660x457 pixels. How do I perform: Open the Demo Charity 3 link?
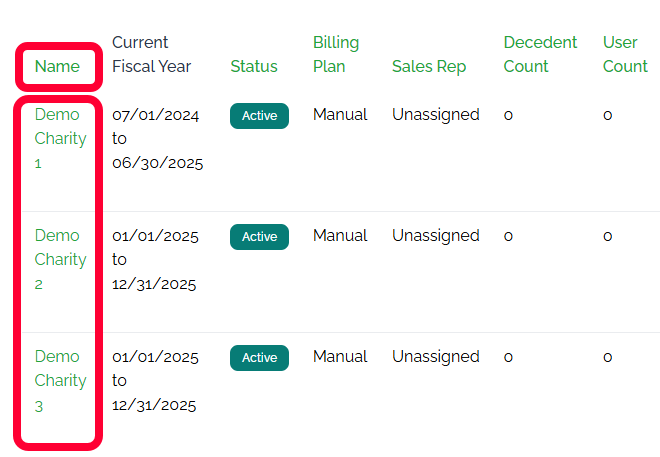[x=60, y=380]
